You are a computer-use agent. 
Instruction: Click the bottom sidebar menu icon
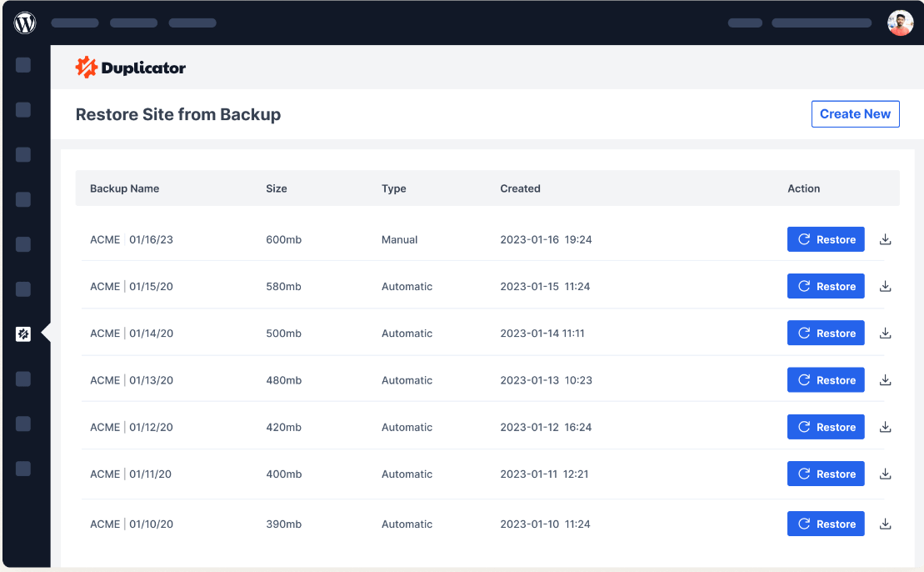(x=23, y=469)
